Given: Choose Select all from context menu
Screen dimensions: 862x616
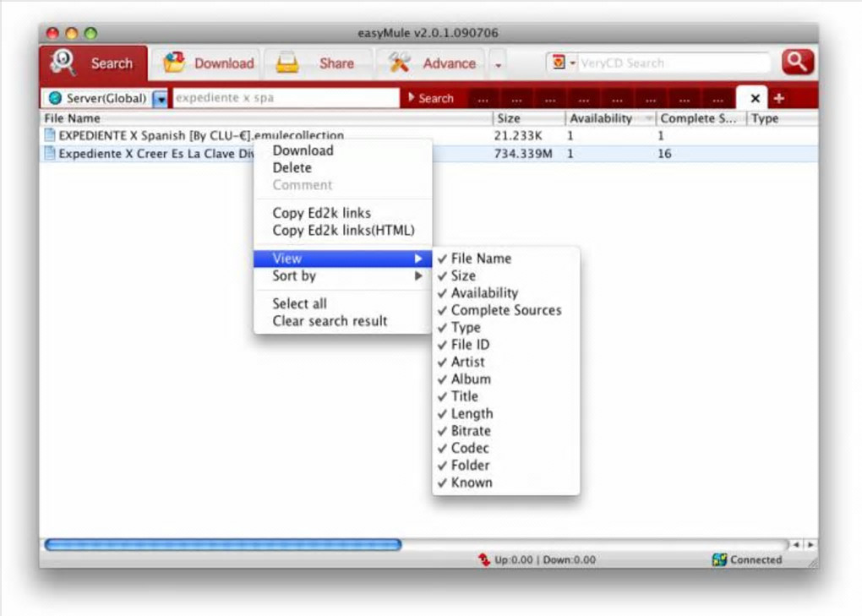Looking at the screenshot, I should point(342,303).
